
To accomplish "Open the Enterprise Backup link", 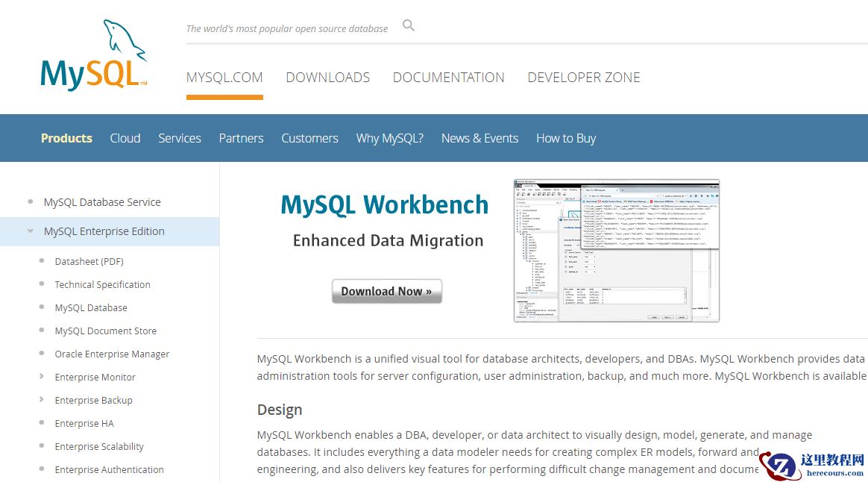I will 93,400.
